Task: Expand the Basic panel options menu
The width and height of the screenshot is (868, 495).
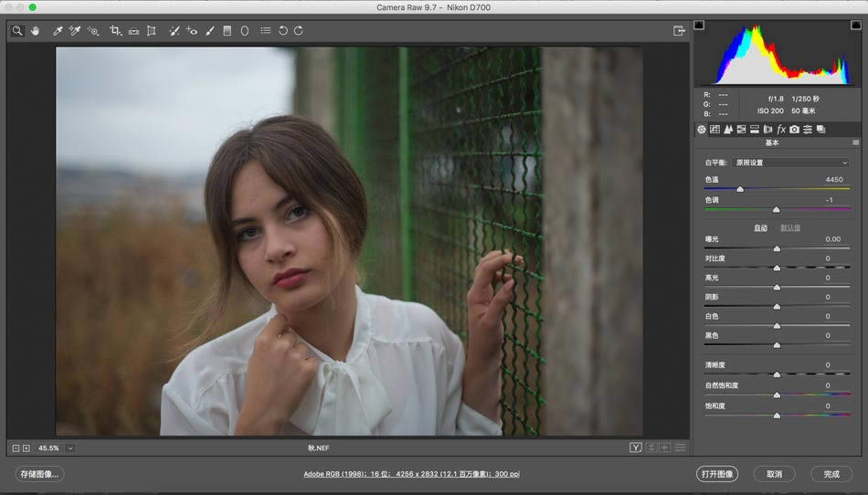Action: click(x=856, y=142)
